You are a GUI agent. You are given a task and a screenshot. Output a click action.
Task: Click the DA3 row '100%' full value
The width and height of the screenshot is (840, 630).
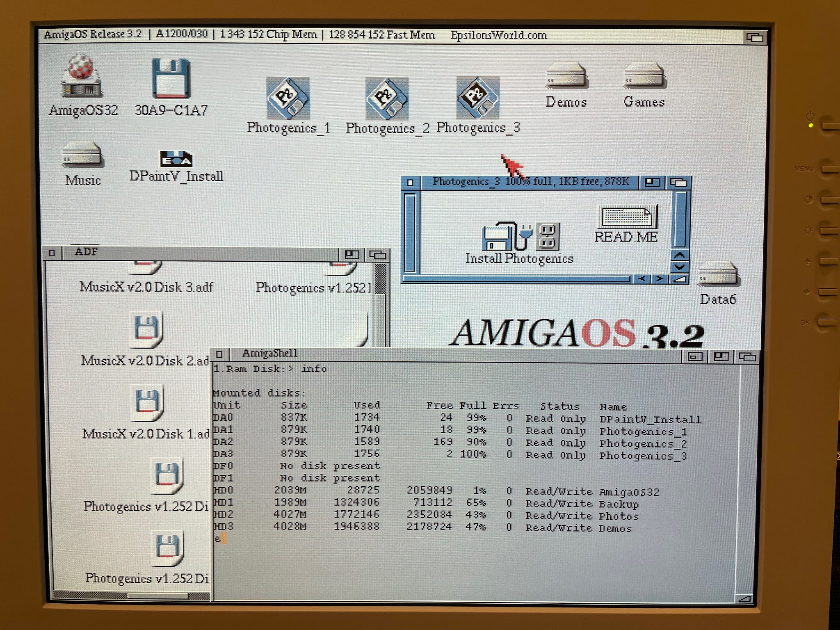coord(472,454)
